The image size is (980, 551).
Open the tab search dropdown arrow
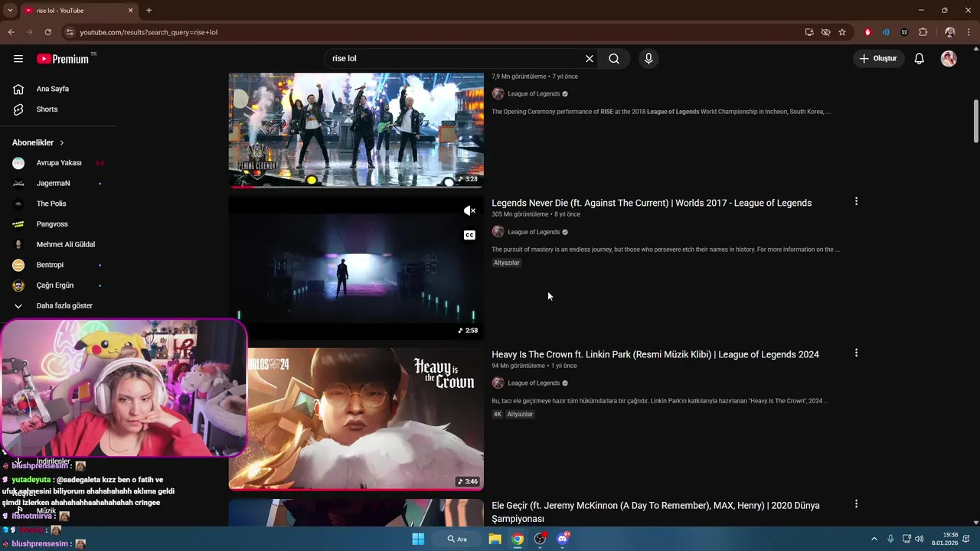pyautogui.click(x=10, y=11)
